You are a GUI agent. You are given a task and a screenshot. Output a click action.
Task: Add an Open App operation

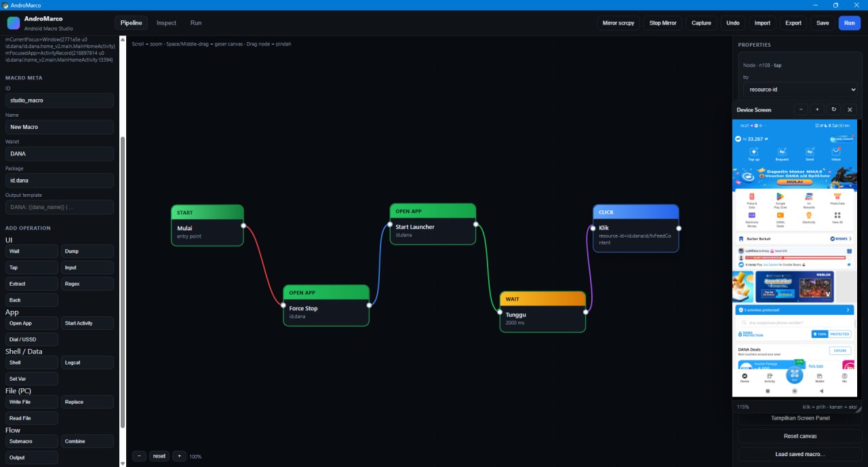pos(32,323)
